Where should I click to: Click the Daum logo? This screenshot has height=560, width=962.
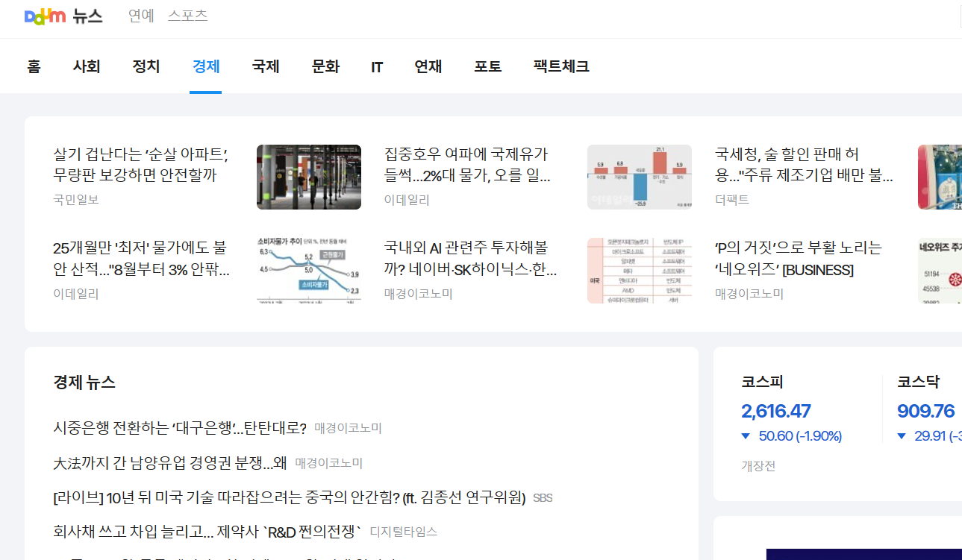pos(46,16)
